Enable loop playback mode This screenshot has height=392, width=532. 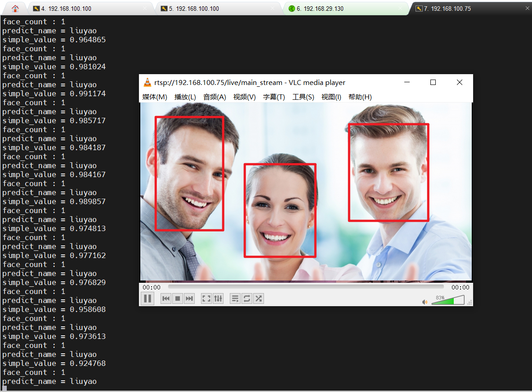[246, 298]
